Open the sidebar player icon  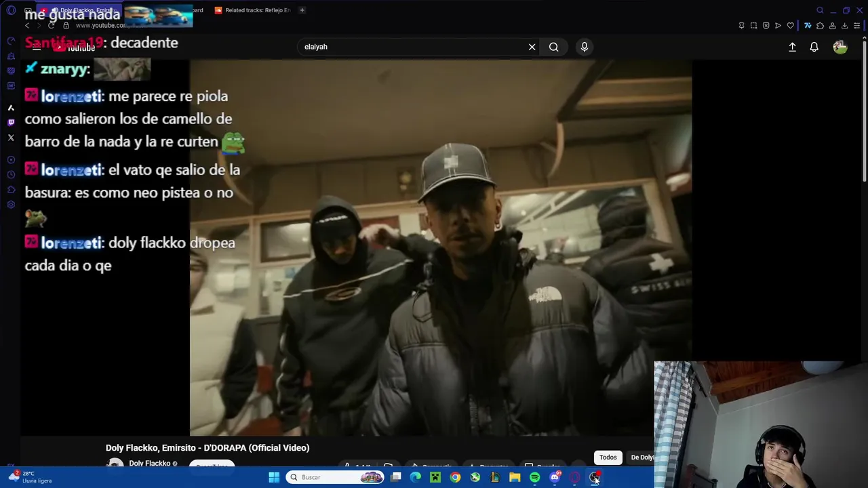pos(11,159)
